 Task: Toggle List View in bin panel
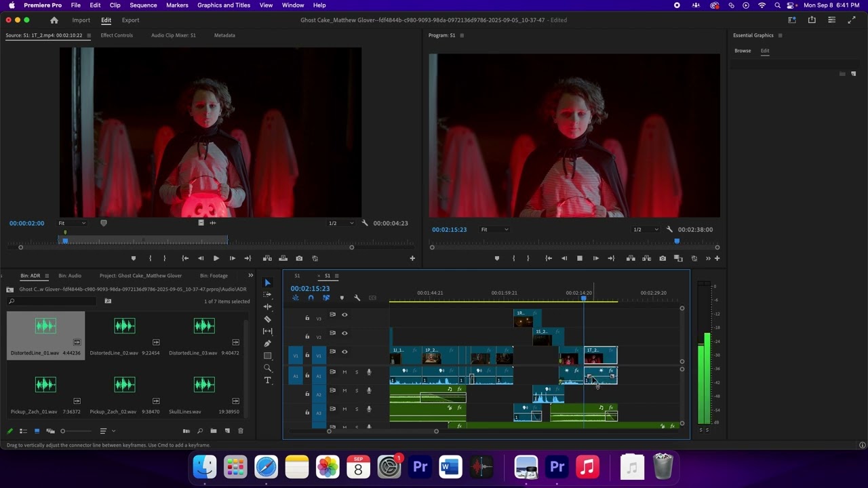click(23, 431)
